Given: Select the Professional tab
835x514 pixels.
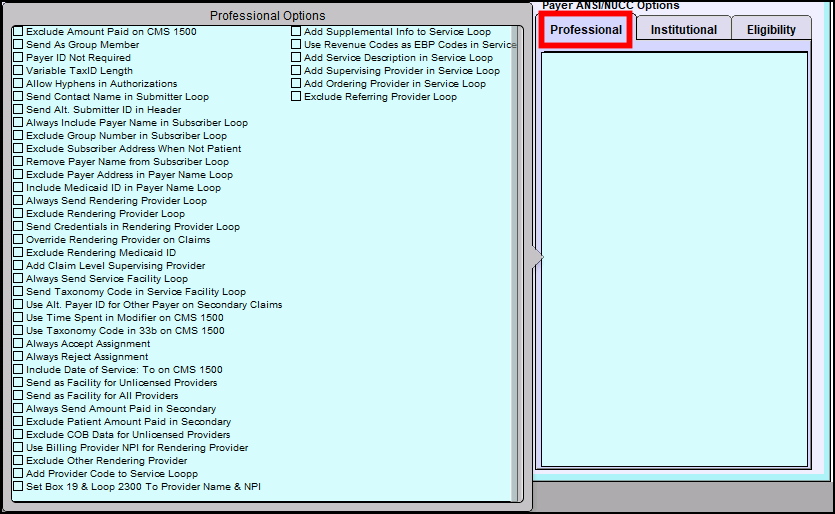Looking at the screenshot, I should pos(586,30).
